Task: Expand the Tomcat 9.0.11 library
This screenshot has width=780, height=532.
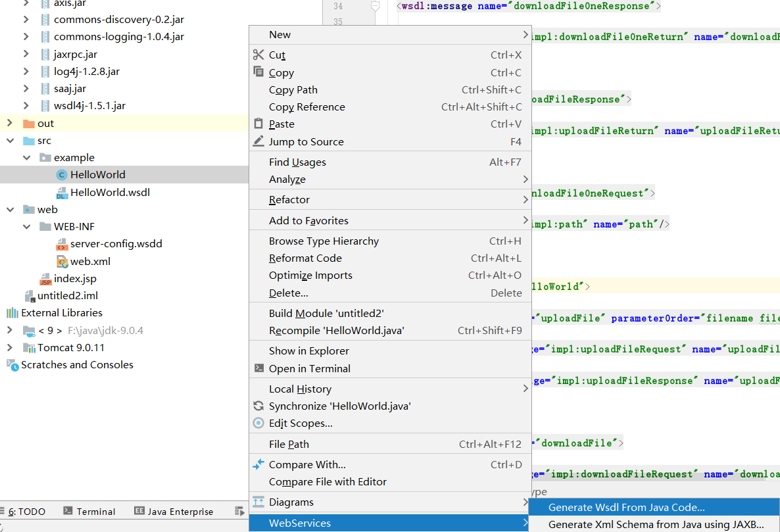Action: click(x=9, y=347)
